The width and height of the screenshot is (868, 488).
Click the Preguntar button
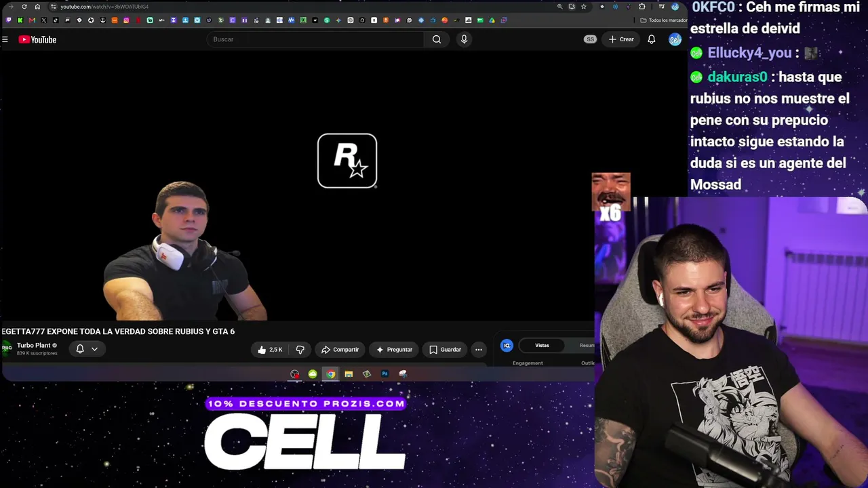pyautogui.click(x=394, y=350)
